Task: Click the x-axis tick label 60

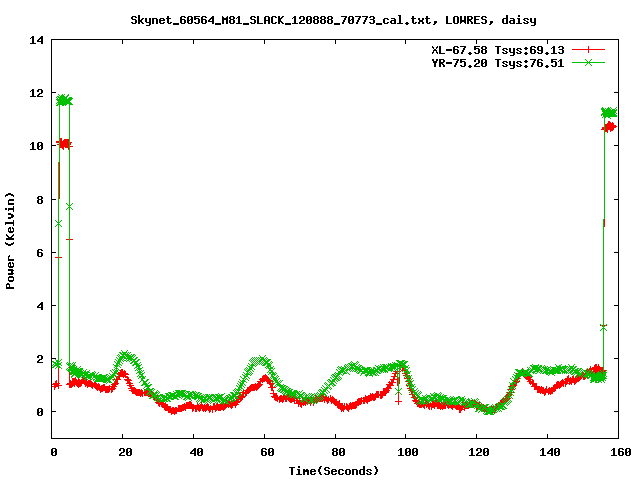Action: tap(267, 452)
